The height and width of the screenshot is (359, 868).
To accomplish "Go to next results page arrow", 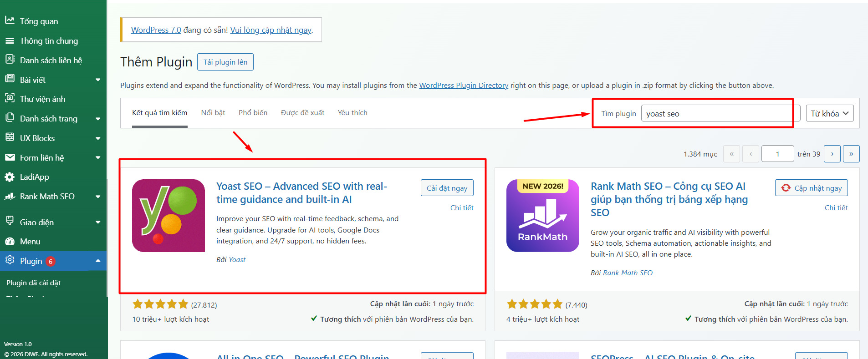I will tap(832, 154).
